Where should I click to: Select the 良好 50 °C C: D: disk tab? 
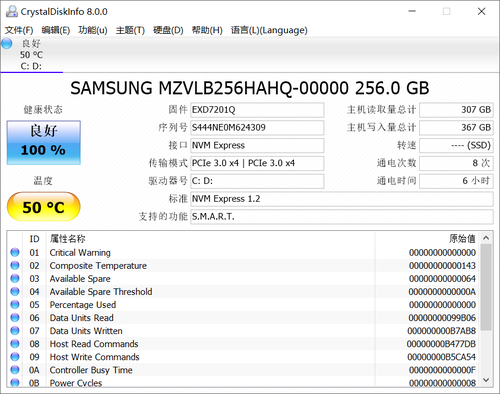32,55
